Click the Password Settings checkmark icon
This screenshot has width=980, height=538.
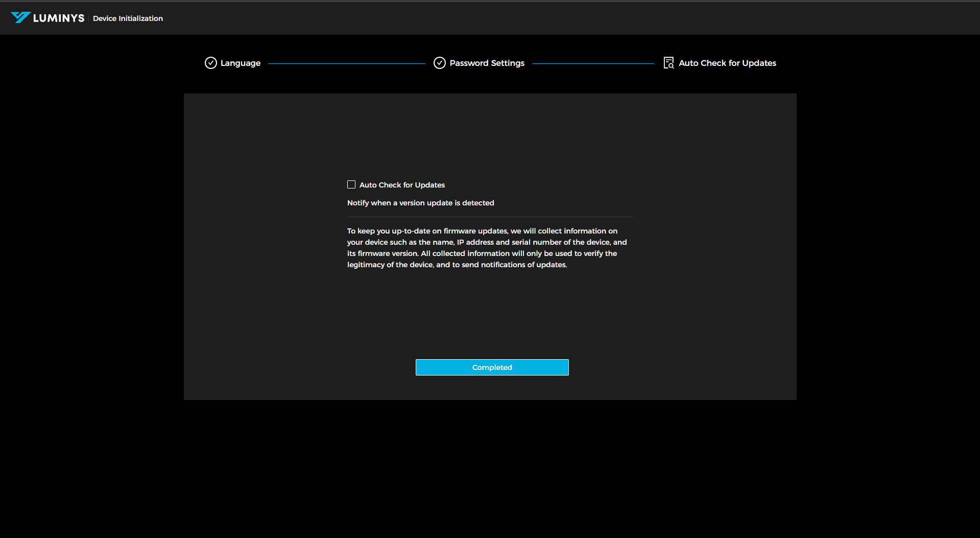point(440,63)
